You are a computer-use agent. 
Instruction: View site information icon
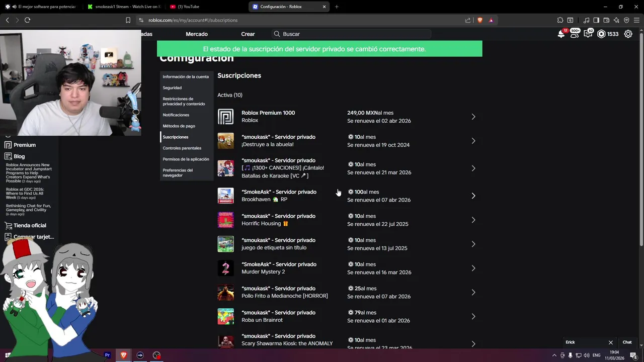tap(141, 20)
